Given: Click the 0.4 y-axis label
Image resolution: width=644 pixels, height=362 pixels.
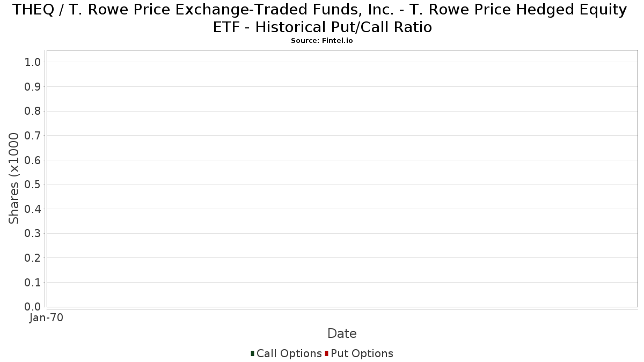Looking at the screenshot, I should pos(33,209).
